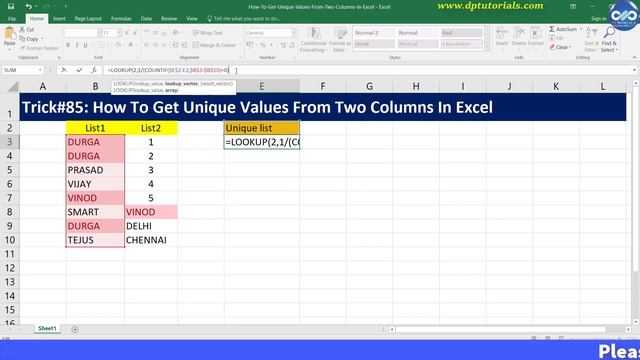Click the font name box
Screen dimensions: 640x360
click(x=81, y=33)
